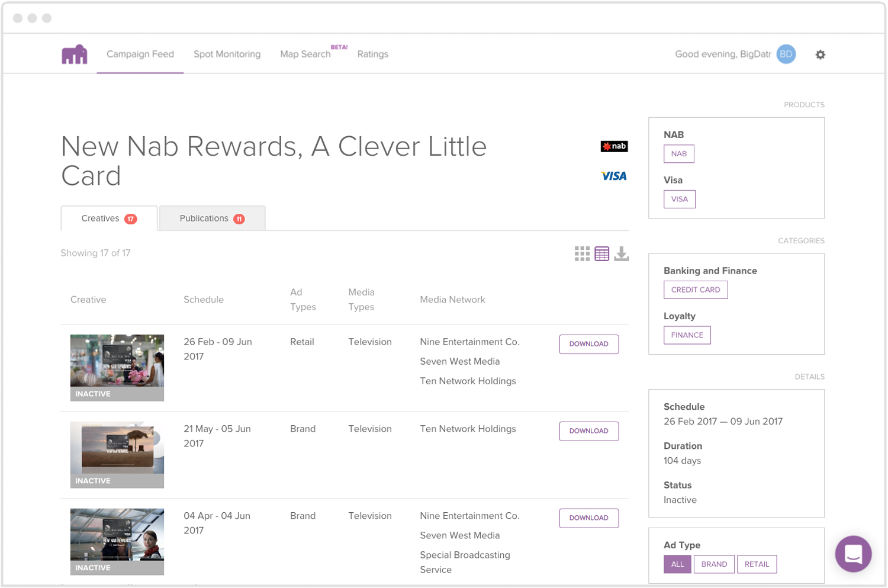Click the download all icon
The image size is (888, 588).
coord(622,254)
